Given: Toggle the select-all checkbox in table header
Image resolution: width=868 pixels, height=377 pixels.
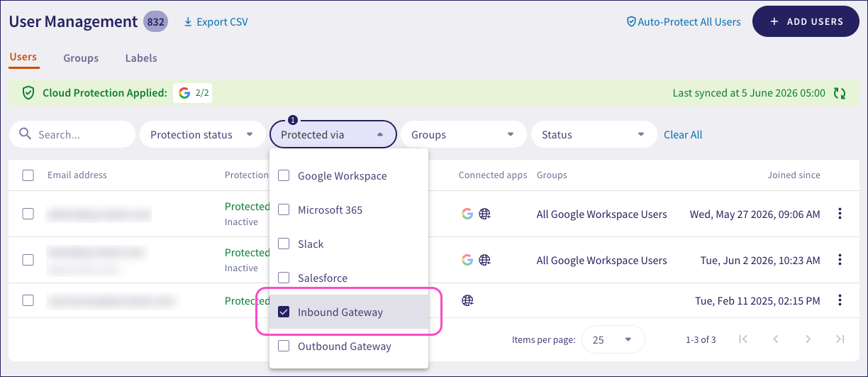Looking at the screenshot, I should coord(28,175).
